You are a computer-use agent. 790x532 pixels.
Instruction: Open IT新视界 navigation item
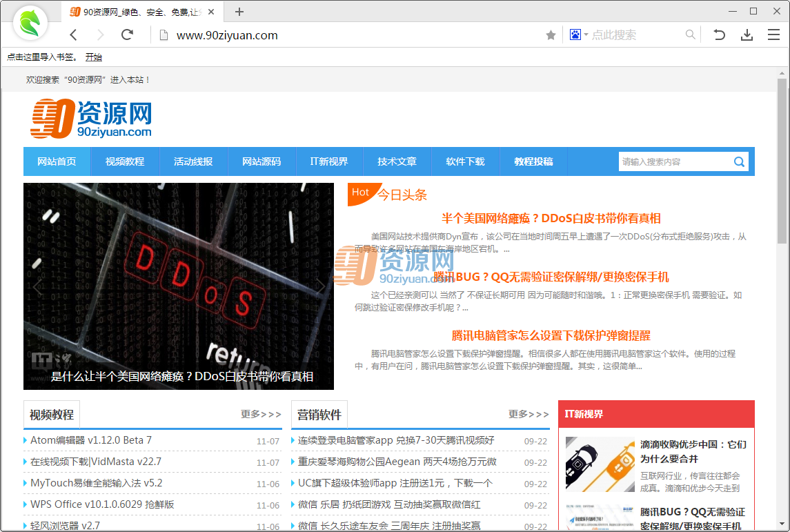click(329, 161)
